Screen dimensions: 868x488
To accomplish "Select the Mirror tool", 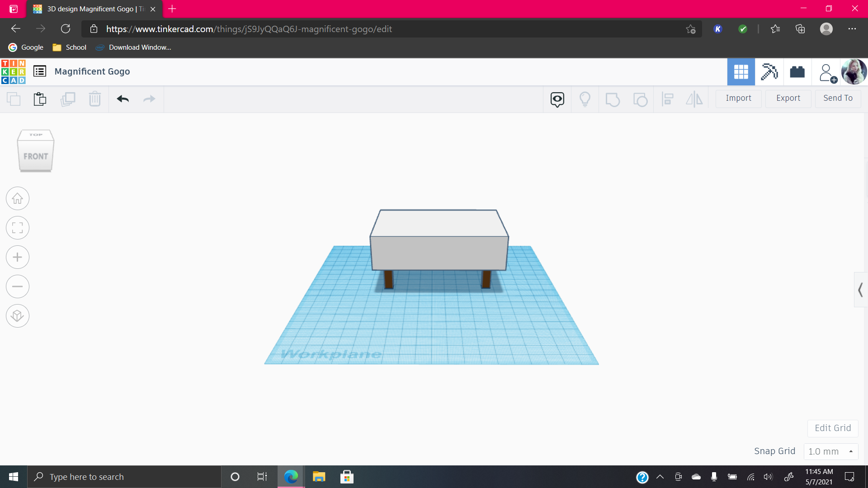I will [x=694, y=99].
